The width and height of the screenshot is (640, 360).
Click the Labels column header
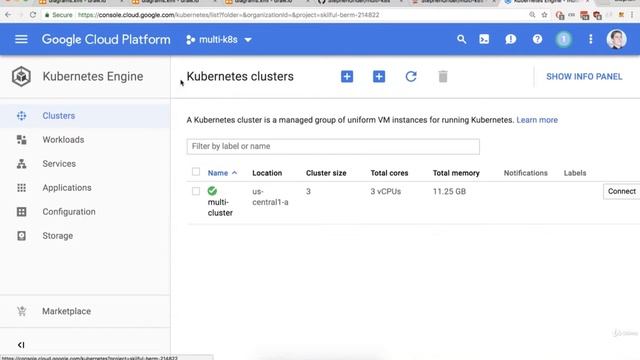click(575, 173)
